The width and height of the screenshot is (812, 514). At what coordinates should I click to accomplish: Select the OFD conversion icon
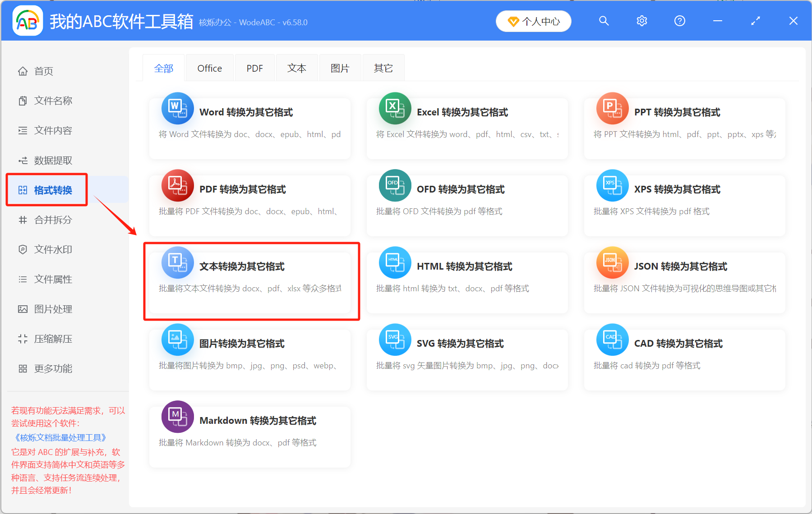pyautogui.click(x=394, y=185)
